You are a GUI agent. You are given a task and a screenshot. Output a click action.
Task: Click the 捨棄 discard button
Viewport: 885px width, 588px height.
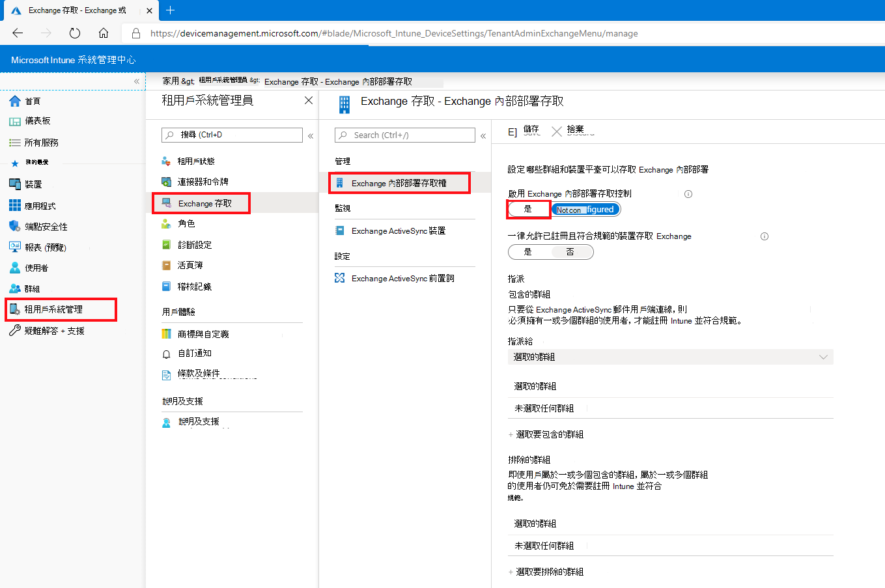coord(574,131)
